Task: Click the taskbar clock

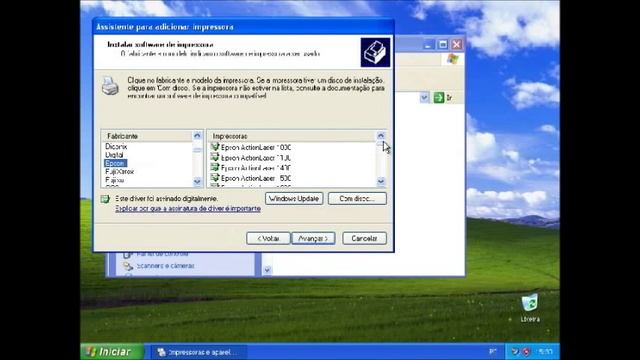Action: point(545,351)
